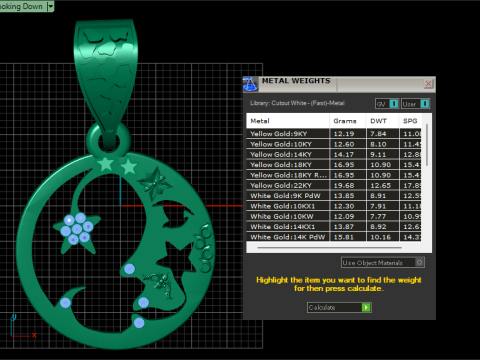Click the Looking Down viewport label
Image resolution: width=480 pixels, height=360 pixels.
pos(22,6)
